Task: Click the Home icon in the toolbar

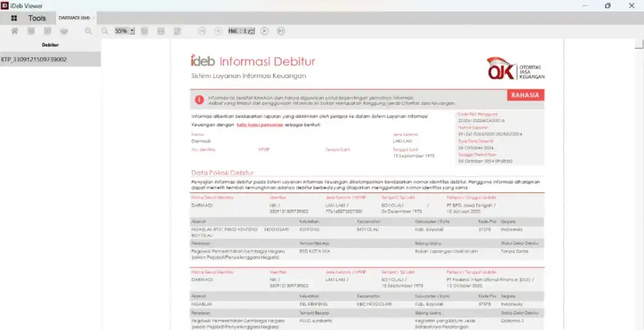Action: 14,31
